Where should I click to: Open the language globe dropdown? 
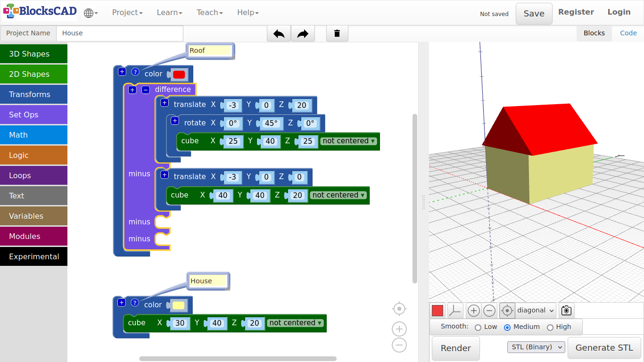tap(91, 13)
